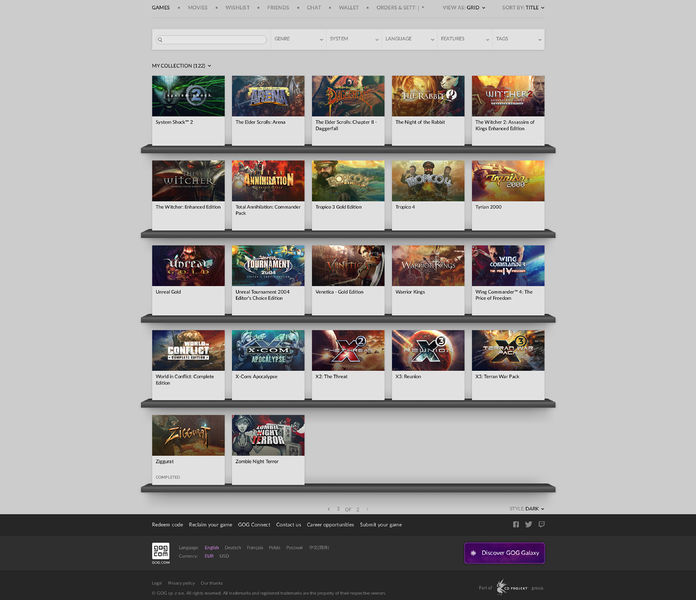Open the Unreal Tournament 2004 cover

coord(268,265)
